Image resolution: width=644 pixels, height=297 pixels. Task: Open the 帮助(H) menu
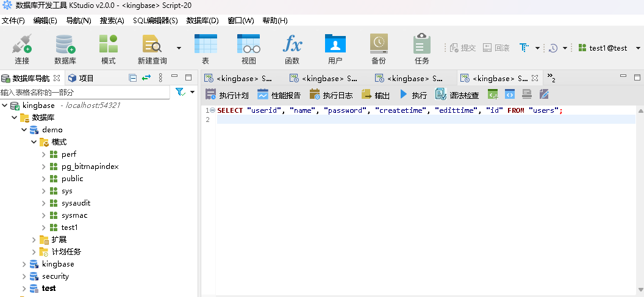275,21
